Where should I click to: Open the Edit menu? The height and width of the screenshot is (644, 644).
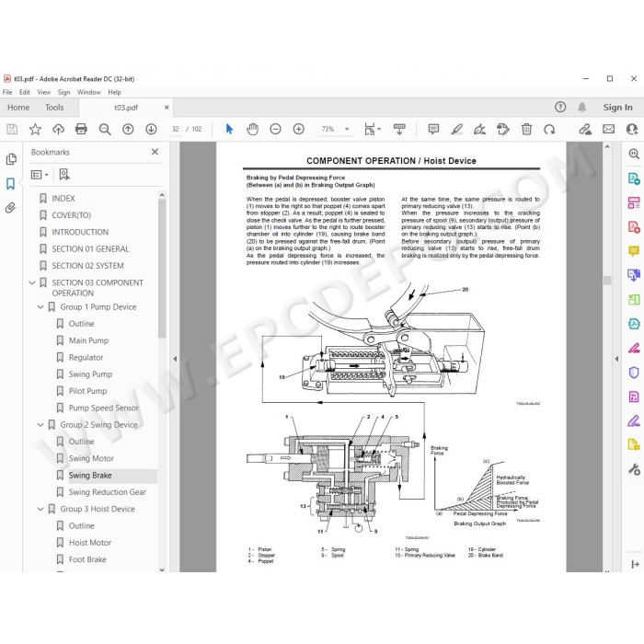pyautogui.click(x=25, y=92)
